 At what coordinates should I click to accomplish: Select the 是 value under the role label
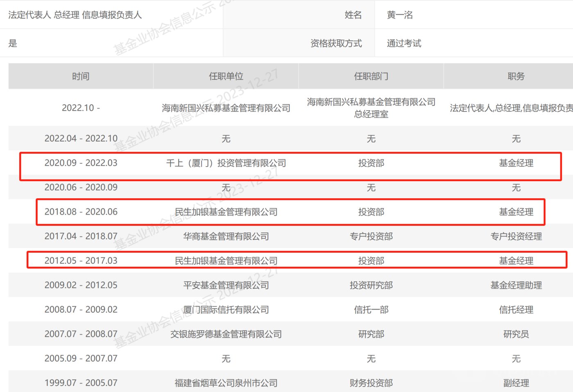13,43
